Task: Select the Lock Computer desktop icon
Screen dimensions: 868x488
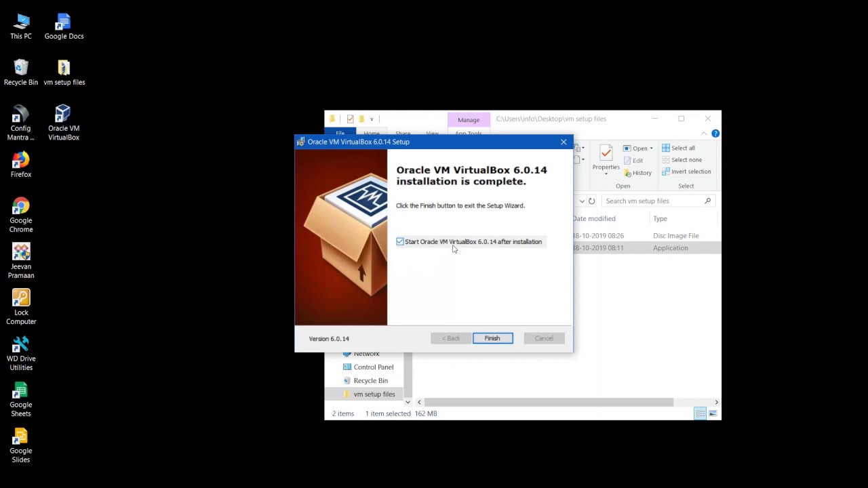Action: tap(21, 308)
